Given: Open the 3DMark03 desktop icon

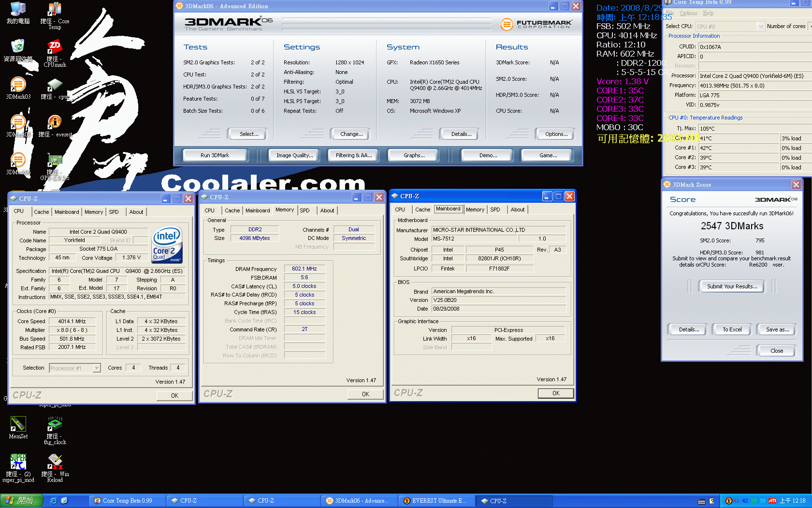Looking at the screenshot, I should tap(18, 88).
